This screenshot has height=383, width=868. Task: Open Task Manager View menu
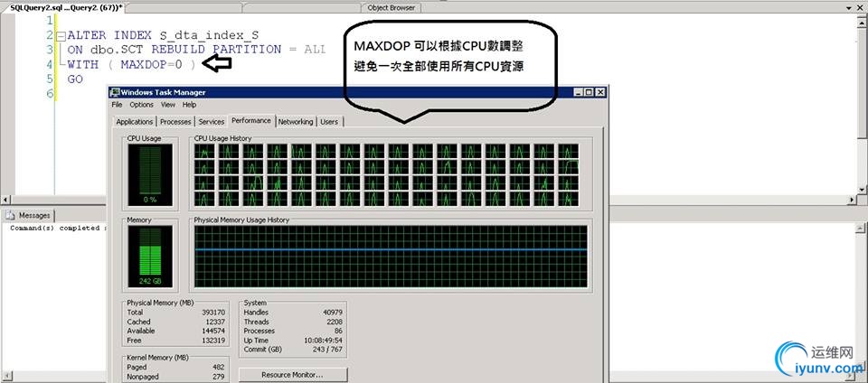pos(168,105)
